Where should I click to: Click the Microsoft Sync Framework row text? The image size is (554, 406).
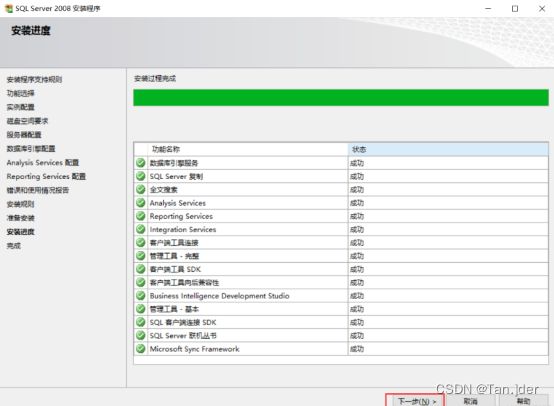tap(195, 349)
